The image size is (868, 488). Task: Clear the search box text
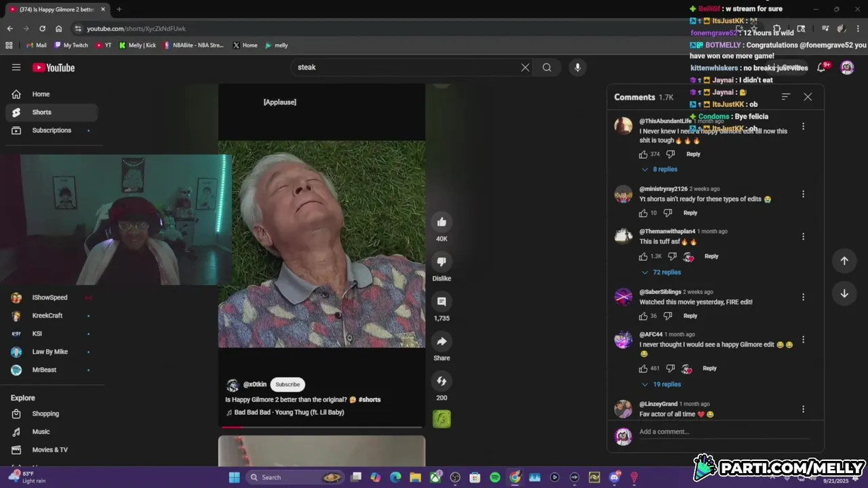click(525, 67)
